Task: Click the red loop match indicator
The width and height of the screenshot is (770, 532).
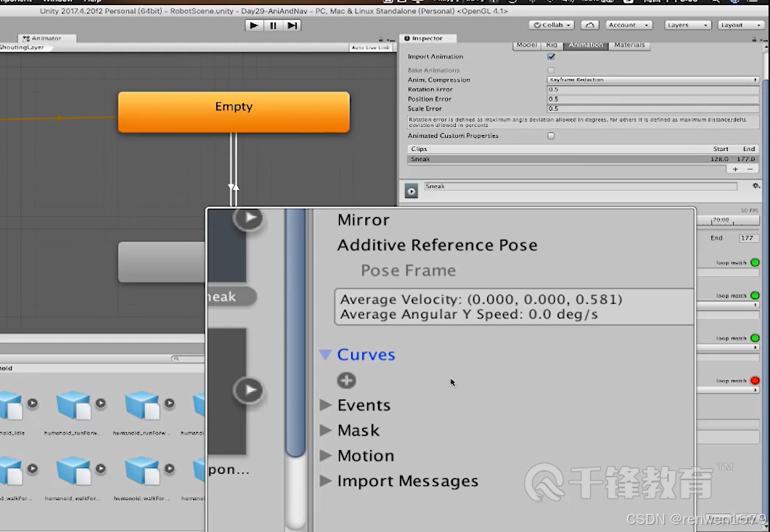Action: pos(755,381)
